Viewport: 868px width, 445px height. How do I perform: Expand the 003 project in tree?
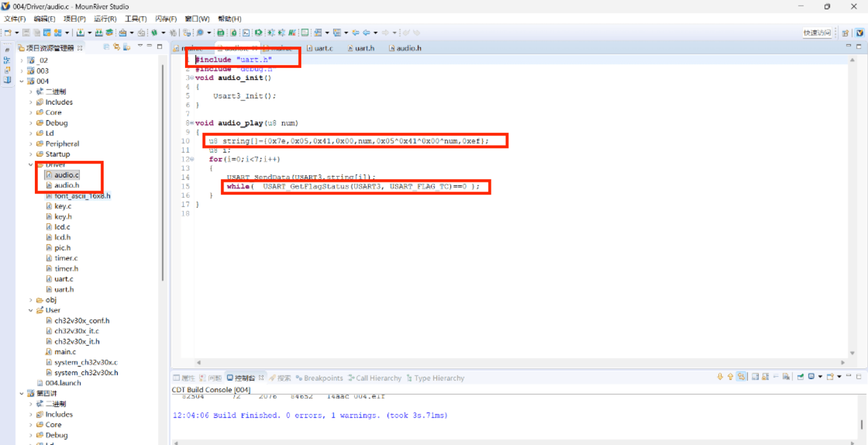click(22, 71)
